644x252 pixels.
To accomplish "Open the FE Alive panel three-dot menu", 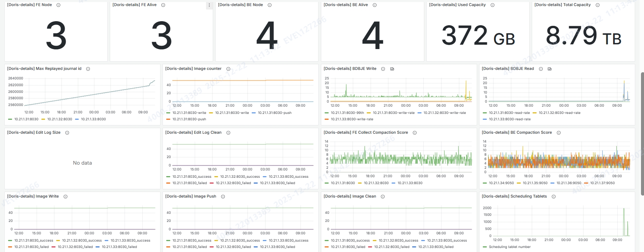I will 209,5.
